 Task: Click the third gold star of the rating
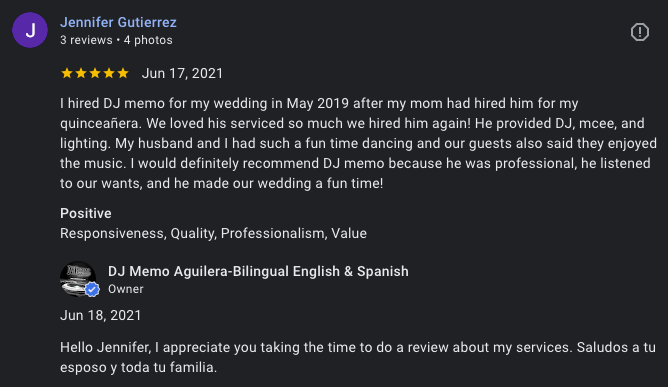click(95, 73)
